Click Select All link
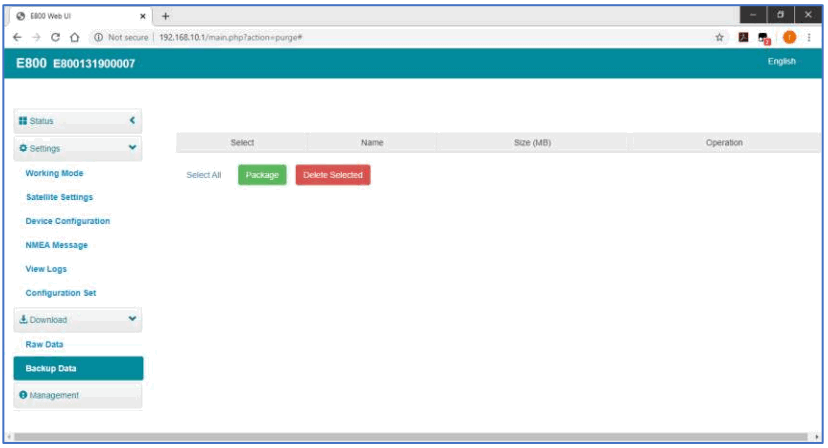 [x=204, y=175]
